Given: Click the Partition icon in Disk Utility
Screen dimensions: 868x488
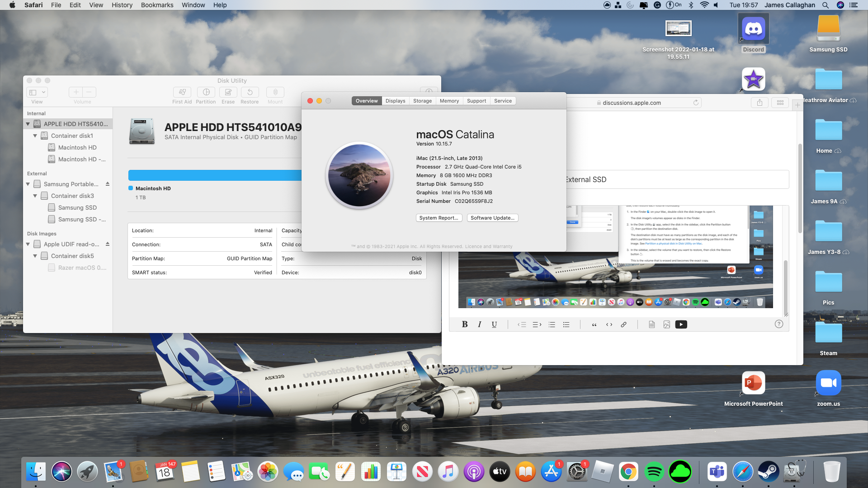Looking at the screenshot, I should point(206,92).
